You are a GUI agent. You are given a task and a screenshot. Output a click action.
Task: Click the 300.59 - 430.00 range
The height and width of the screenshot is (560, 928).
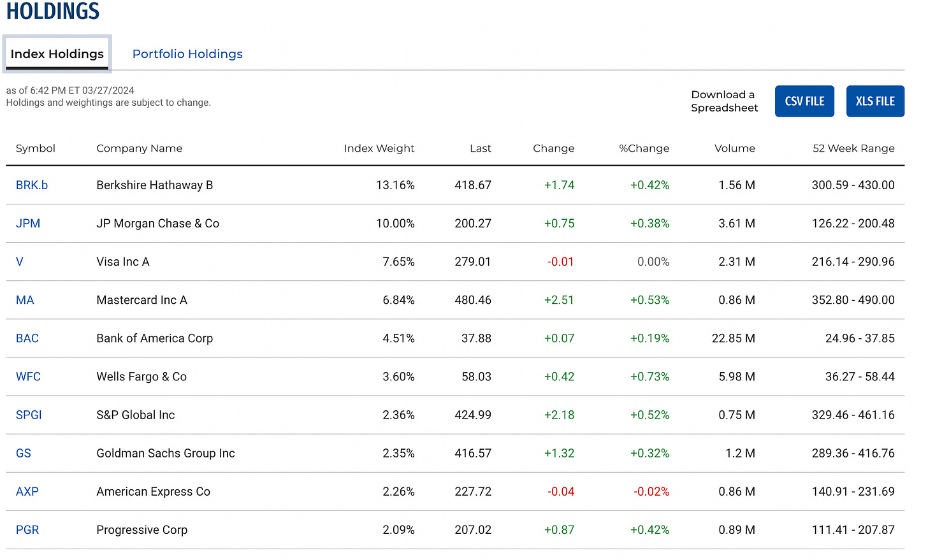853,185
